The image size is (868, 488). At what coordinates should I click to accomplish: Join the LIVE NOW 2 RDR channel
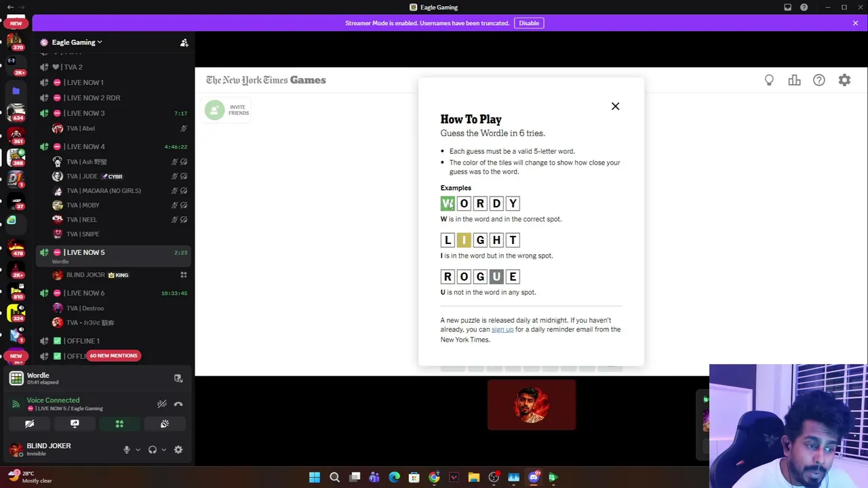[113, 98]
